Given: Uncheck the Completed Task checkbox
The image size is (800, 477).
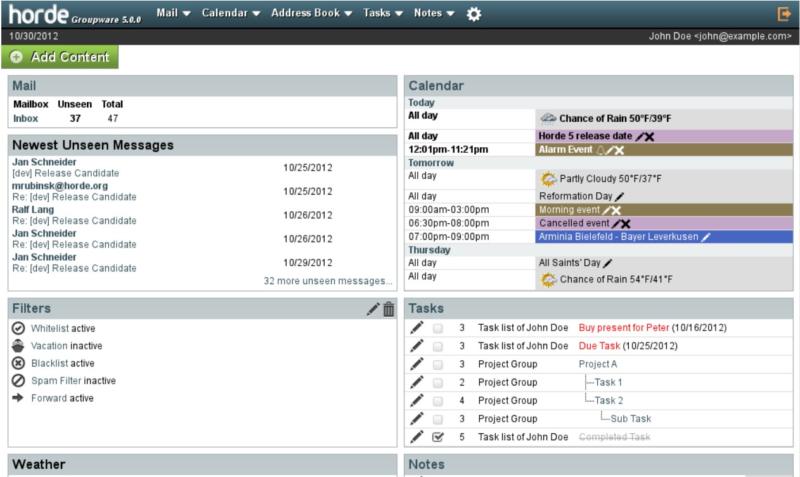Looking at the screenshot, I should (438, 437).
